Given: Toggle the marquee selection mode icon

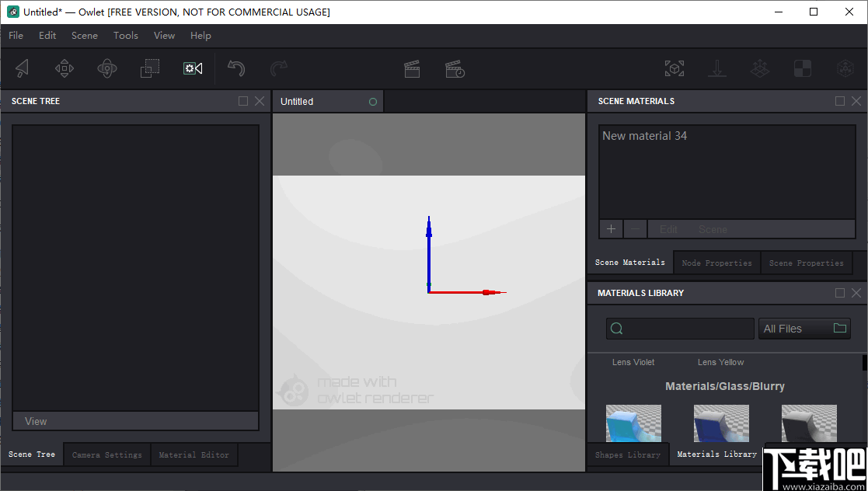Looking at the screenshot, I should [149, 68].
